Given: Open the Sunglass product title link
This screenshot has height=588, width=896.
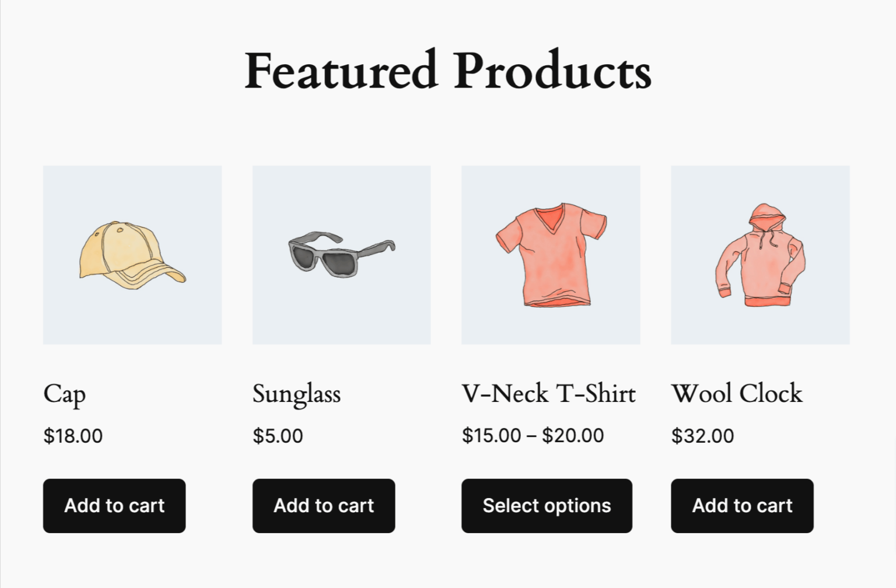Looking at the screenshot, I should pos(297,394).
